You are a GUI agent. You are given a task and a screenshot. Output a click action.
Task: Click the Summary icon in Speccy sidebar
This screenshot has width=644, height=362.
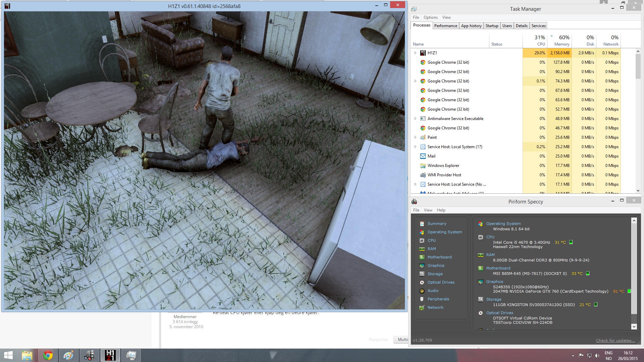click(422, 224)
